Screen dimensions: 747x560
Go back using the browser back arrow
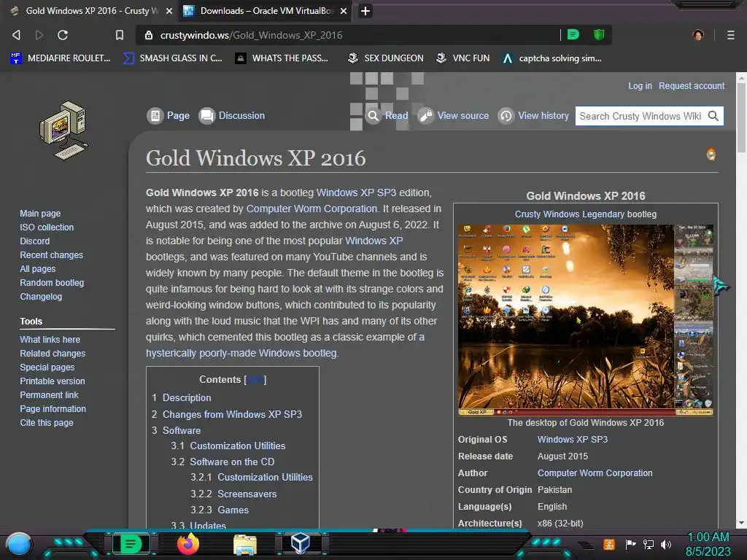pyautogui.click(x=16, y=35)
